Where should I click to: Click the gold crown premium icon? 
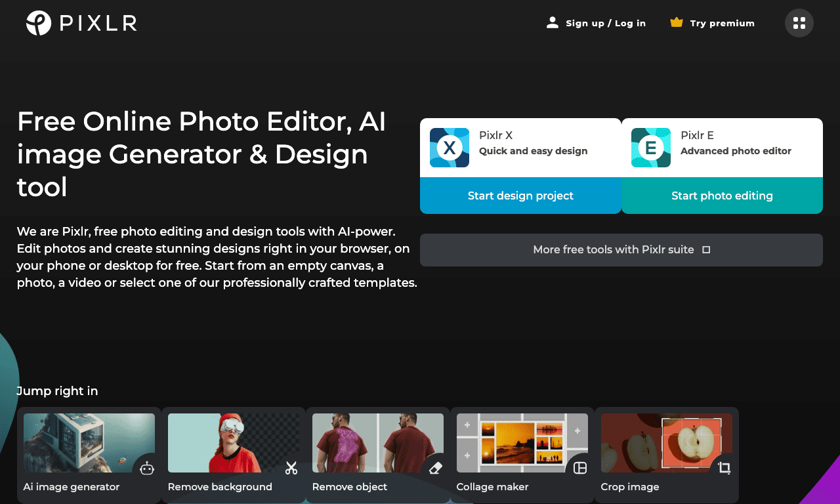point(677,22)
